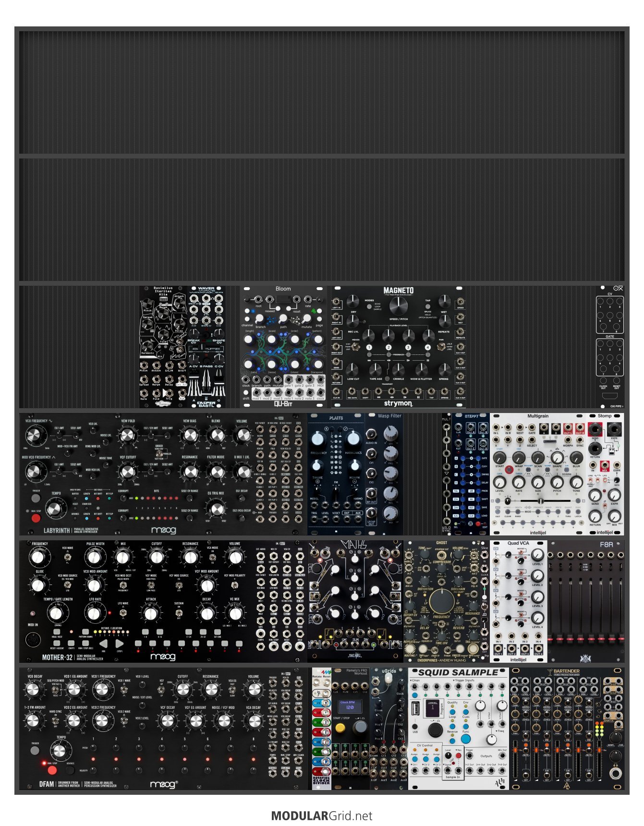Select the Bartender mixer module
The image size is (644, 826).
(x=567, y=729)
